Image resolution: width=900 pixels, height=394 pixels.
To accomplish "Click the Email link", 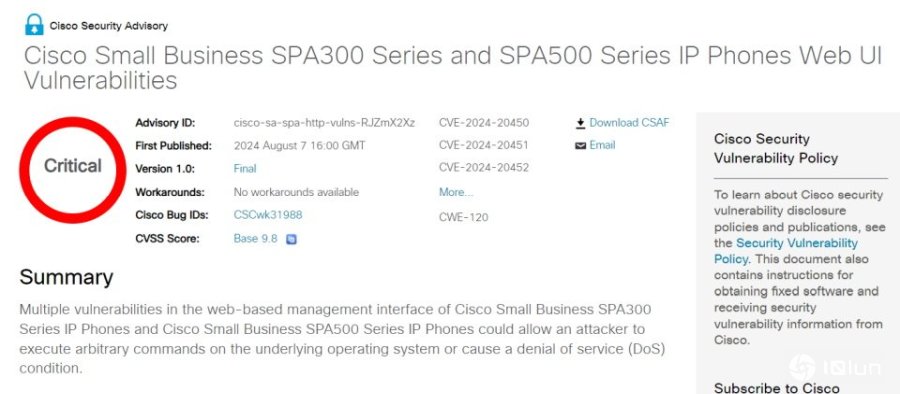I will click(602, 145).
